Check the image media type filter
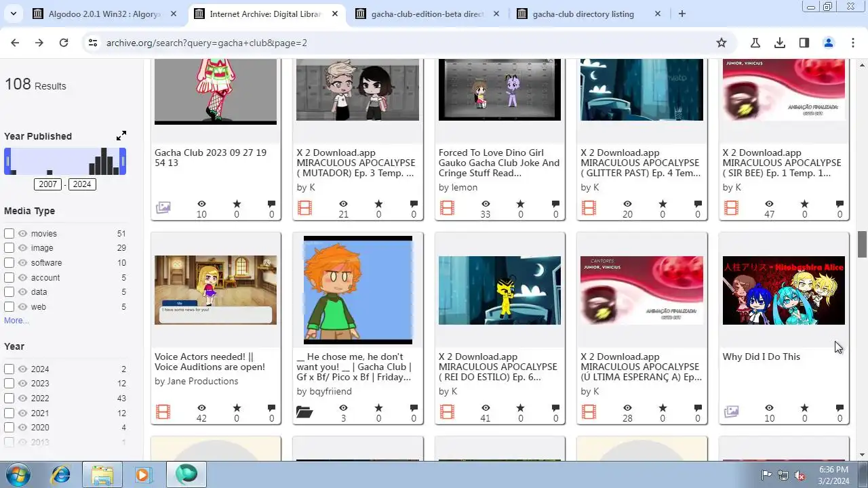The image size is (868, 488). [x=9, y=248]
